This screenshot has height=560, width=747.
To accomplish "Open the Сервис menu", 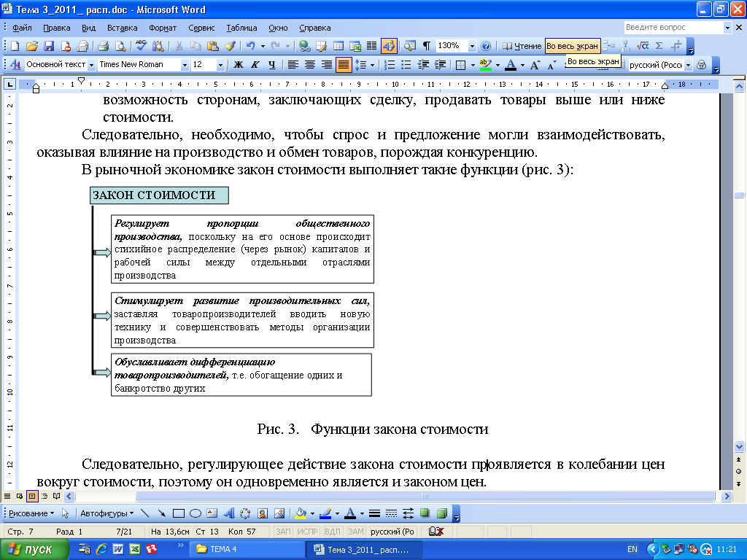I will click(201, 28).
